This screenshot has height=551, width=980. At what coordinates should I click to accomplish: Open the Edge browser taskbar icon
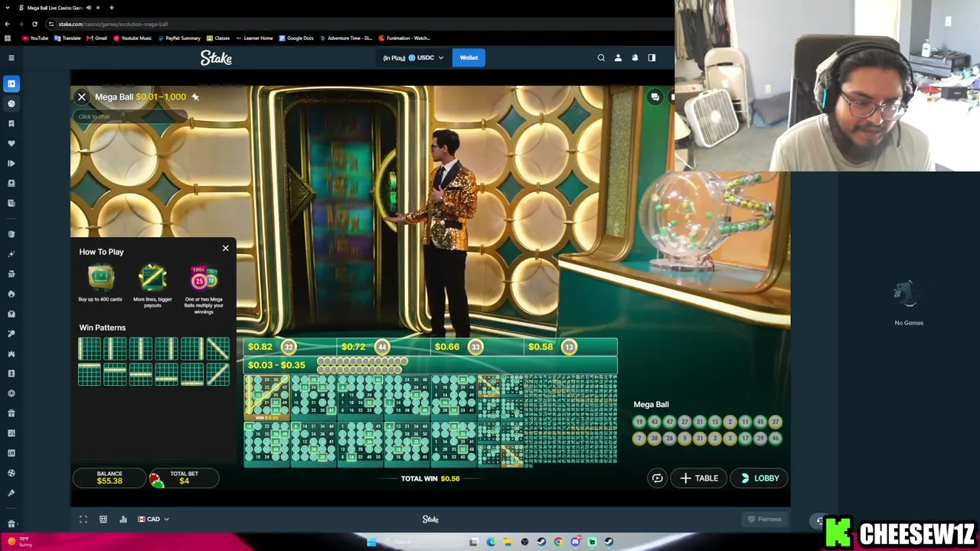pos(491,542)
